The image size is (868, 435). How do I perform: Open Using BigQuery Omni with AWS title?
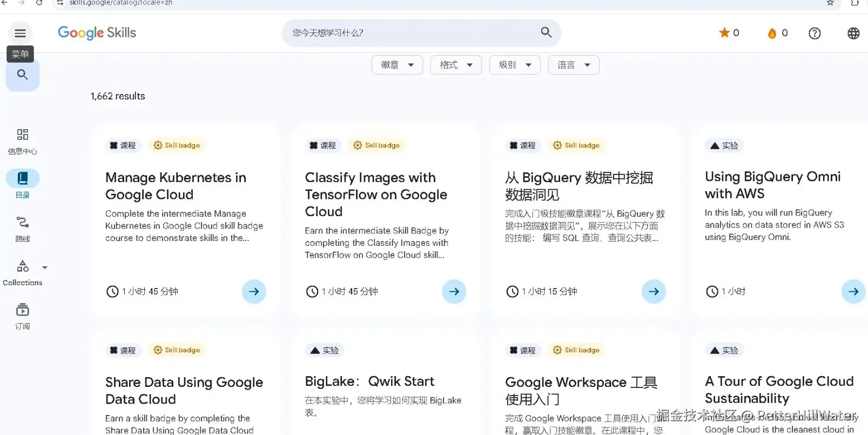pyautogui.click(x=772, y=185)
